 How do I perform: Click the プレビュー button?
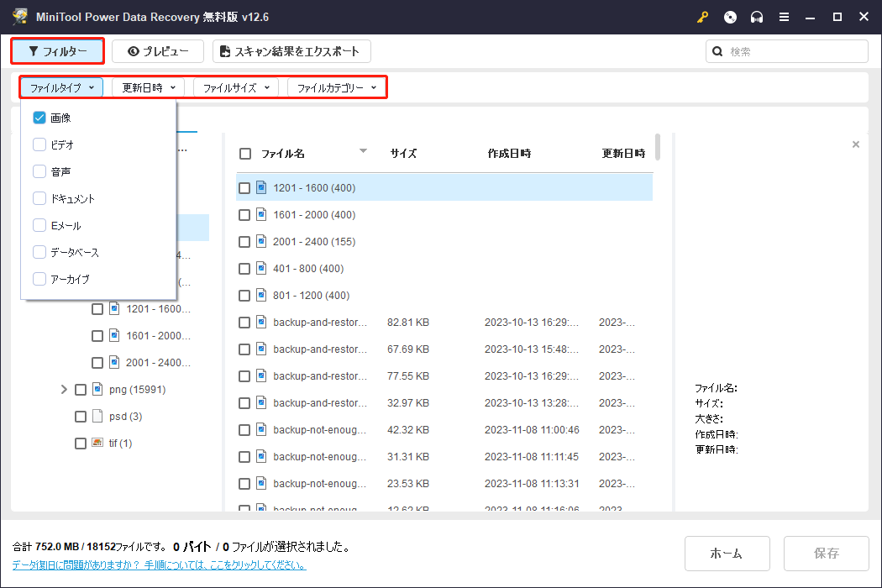coord(158,51)
